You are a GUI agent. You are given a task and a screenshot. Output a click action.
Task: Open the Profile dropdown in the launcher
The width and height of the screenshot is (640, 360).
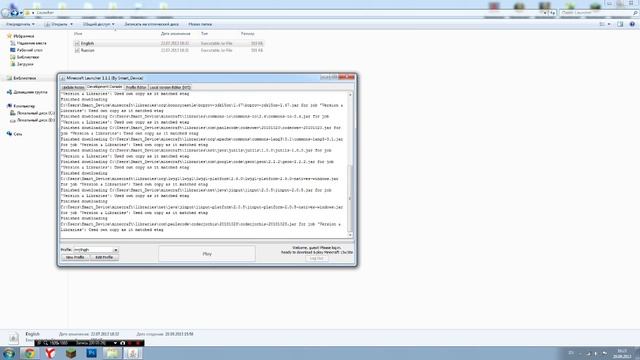point(96,249)
